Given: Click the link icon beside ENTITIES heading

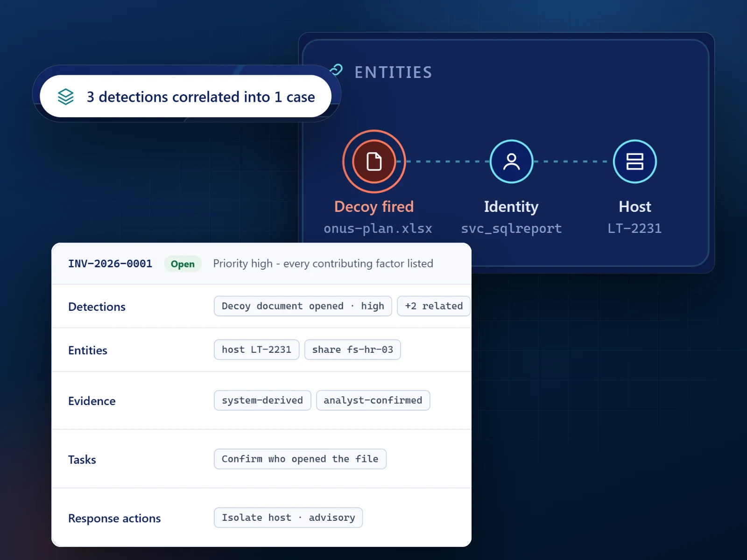Looking at the screenshot, I should pos(337,70).
